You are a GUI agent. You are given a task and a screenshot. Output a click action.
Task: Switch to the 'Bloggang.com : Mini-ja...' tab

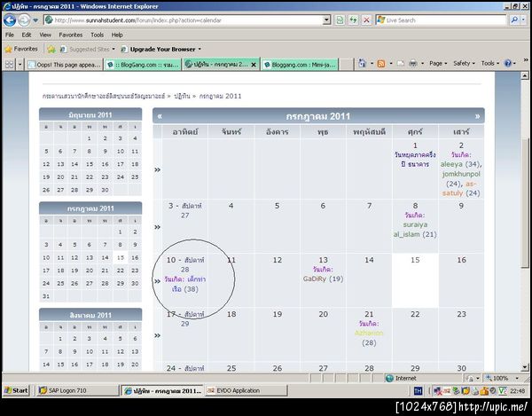[x=300, y=64]
